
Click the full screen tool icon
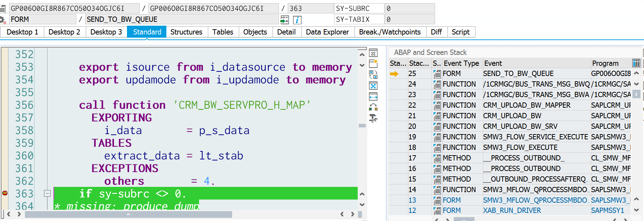point(373,86)
